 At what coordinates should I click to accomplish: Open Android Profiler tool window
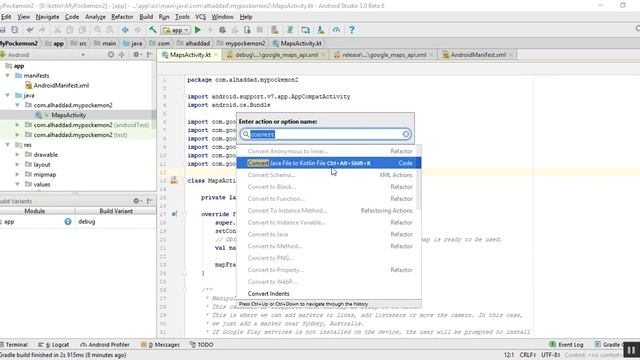pyautogui.click(x=105, y=344)
